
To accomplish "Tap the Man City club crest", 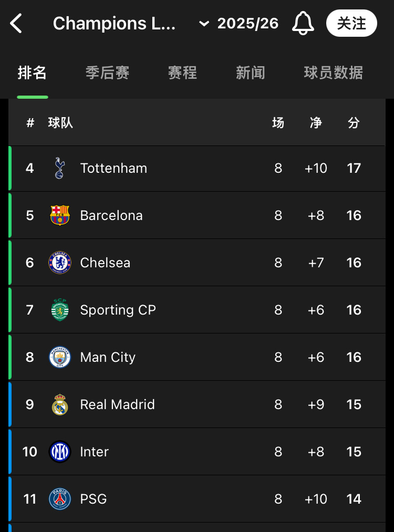I will coord(59,357).
